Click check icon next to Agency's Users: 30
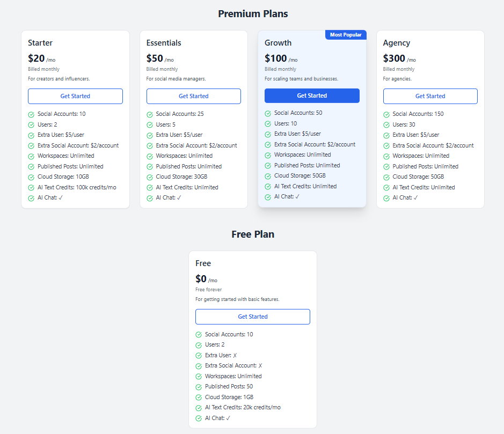This screenshot has height=434, width=504. point(386,124)
